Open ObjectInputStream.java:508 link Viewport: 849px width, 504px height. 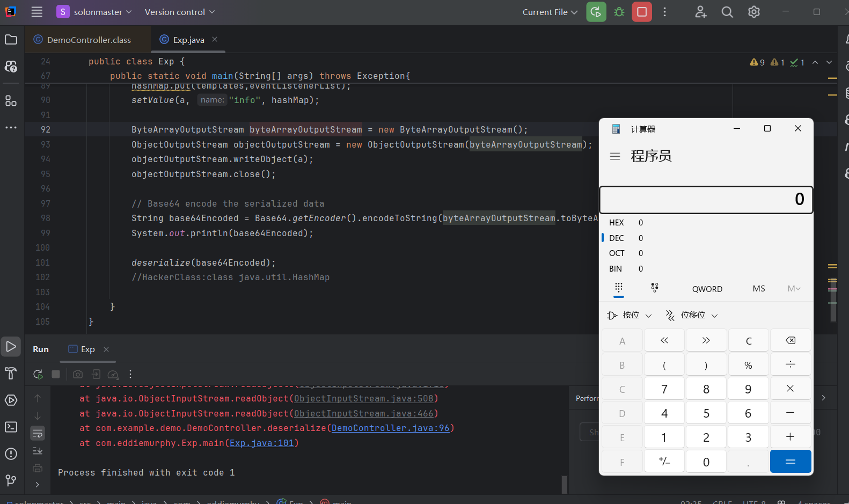(364, 398)
